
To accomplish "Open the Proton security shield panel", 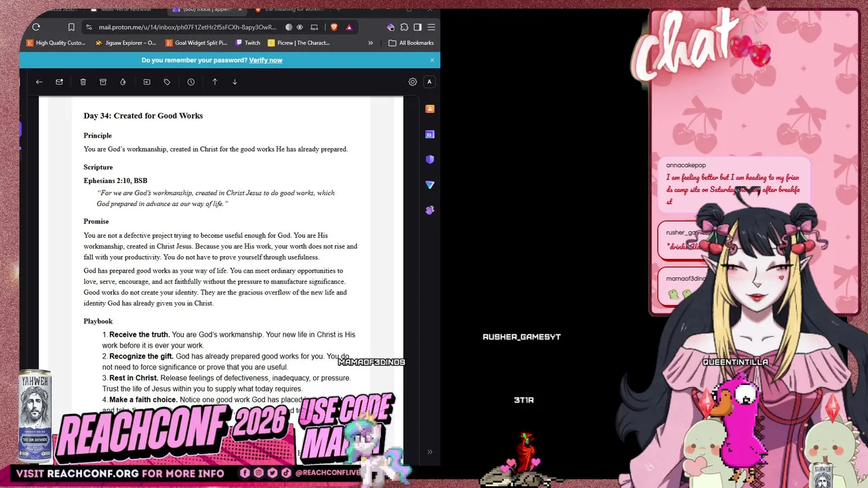I will click(x=430, y=159).
